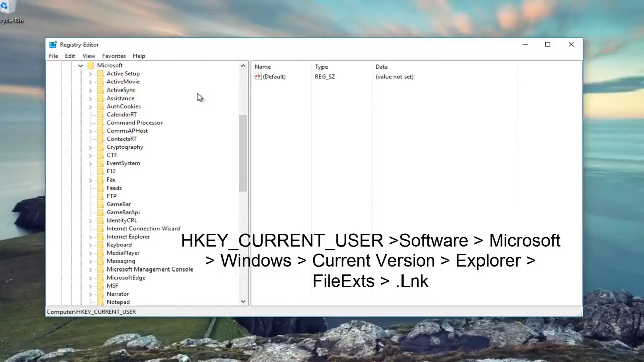Click the Computer\HKEY_CURRENT_USER status bar path
644x362 pixels.
coord(91,312)
